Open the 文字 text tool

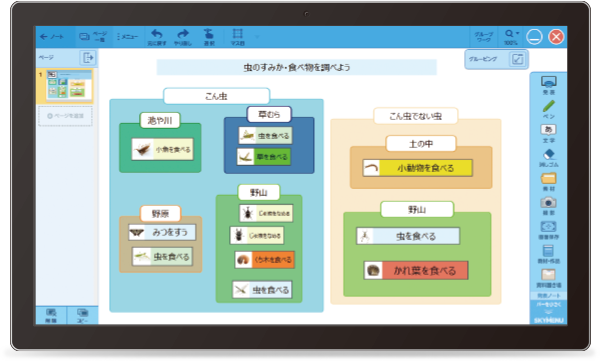point(548,134)
